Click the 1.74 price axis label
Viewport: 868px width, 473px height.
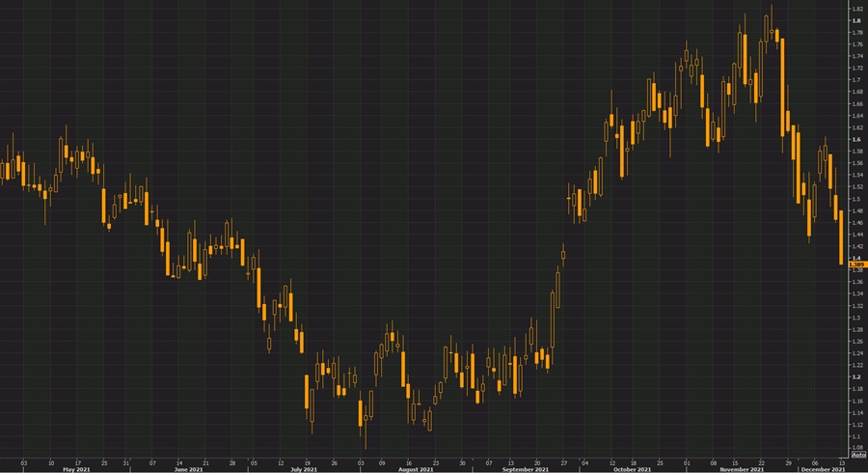pyautogui.click(x=857, y=57)
